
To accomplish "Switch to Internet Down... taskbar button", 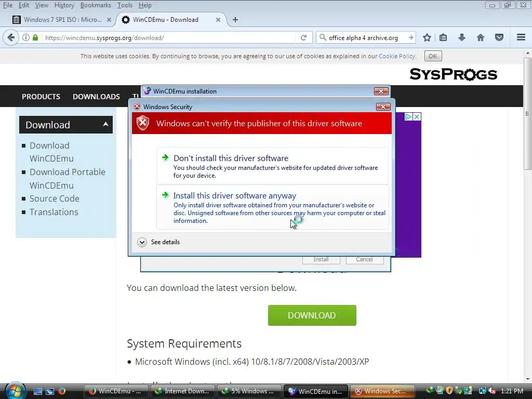I will tap(182, 391).
